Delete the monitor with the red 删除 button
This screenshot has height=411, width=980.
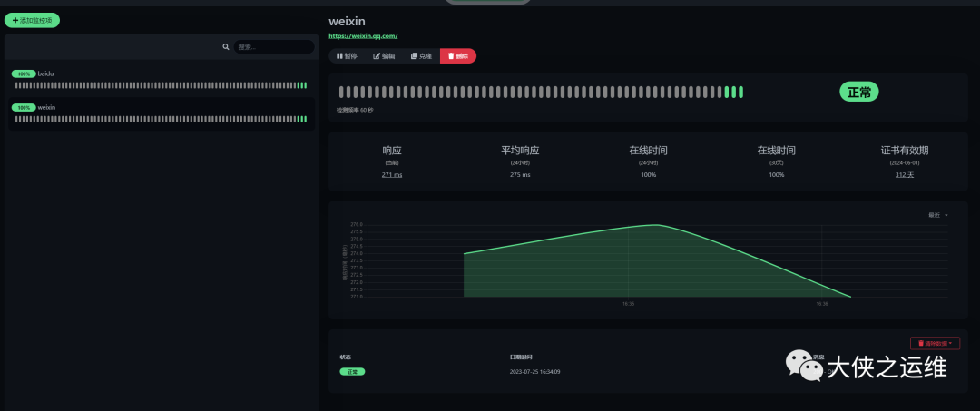coord(458,56)
